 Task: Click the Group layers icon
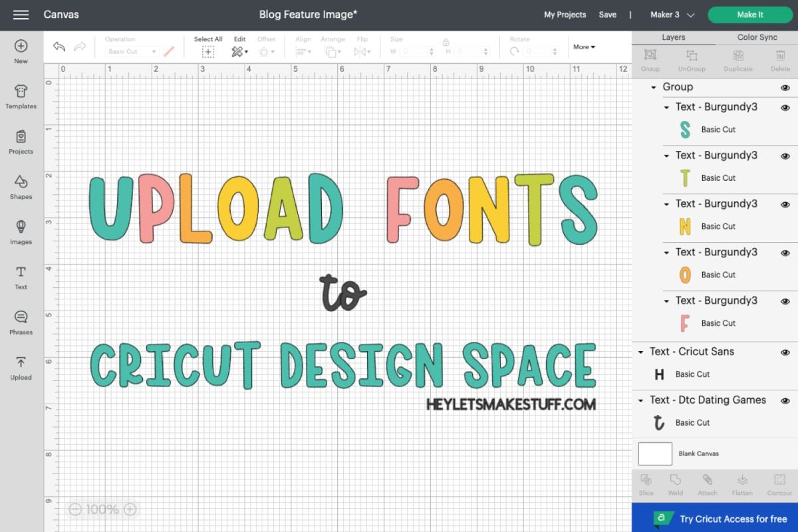tap(650, 55)
